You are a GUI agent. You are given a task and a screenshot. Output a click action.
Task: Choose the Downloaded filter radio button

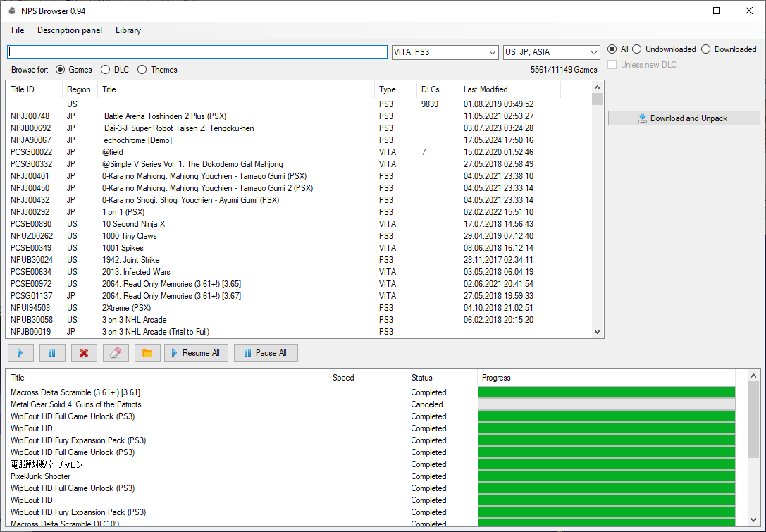729,49
